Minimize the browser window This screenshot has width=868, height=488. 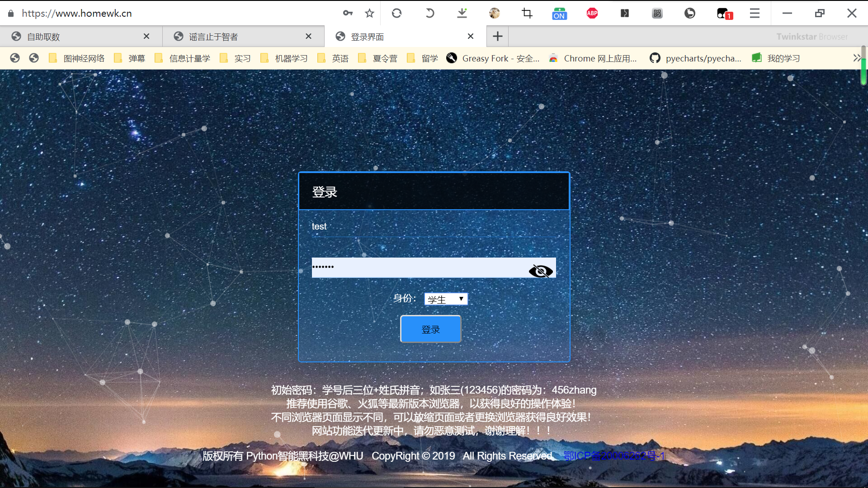click(787, 13)
